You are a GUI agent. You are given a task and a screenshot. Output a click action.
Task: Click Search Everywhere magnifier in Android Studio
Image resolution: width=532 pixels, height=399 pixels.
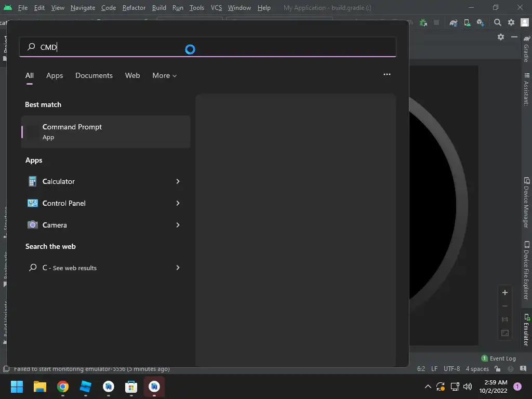pos(497,23)
